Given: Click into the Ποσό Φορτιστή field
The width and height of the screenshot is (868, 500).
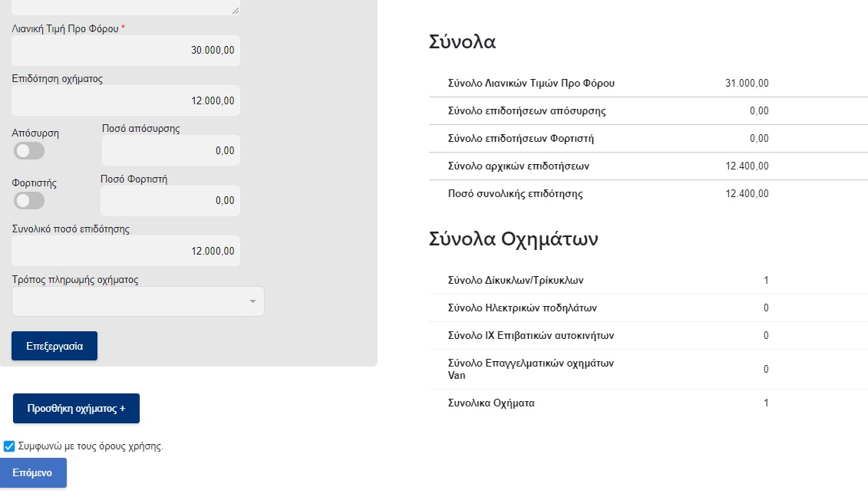Looking at the screenshot, I should (170, 201).
